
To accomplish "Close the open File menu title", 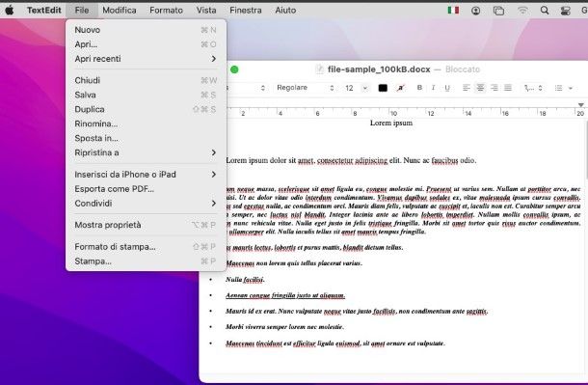I will pos(82,10).
